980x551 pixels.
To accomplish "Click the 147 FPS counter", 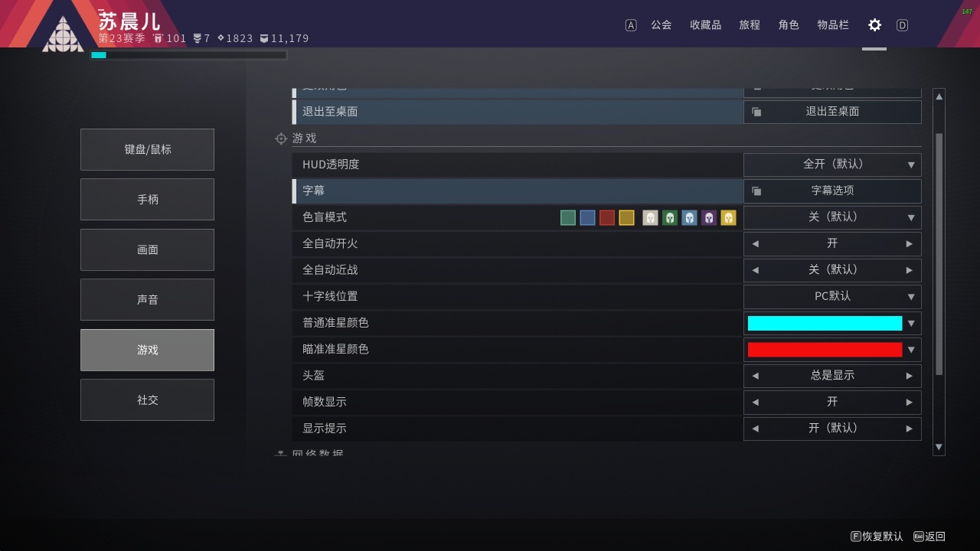I will click(x=967, y=11).
